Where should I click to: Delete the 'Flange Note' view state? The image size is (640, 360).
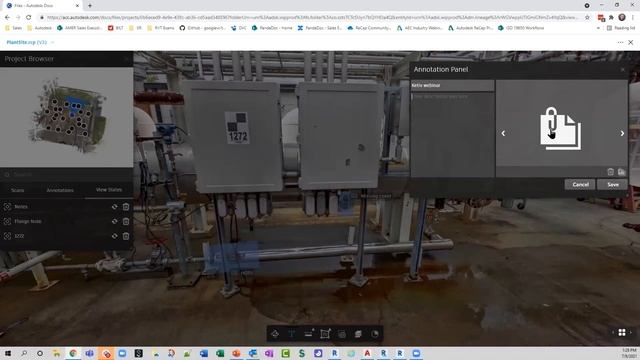point(126,221)
